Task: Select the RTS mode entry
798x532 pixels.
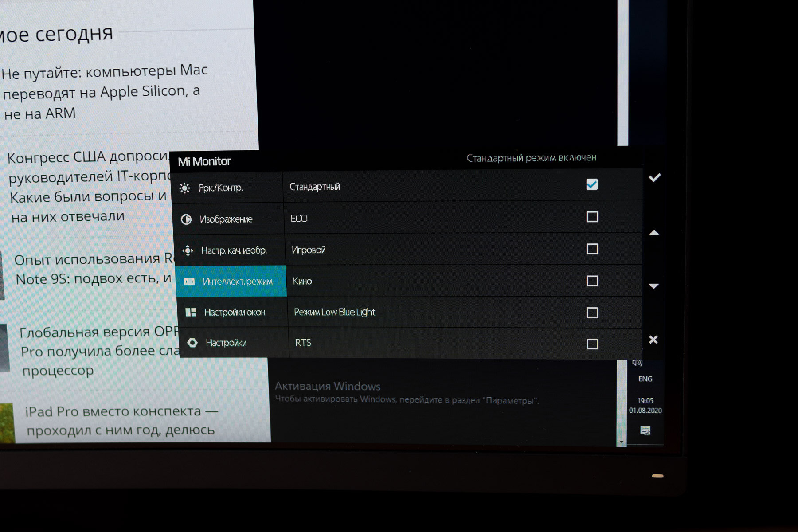Action: (x=303, y=343)
